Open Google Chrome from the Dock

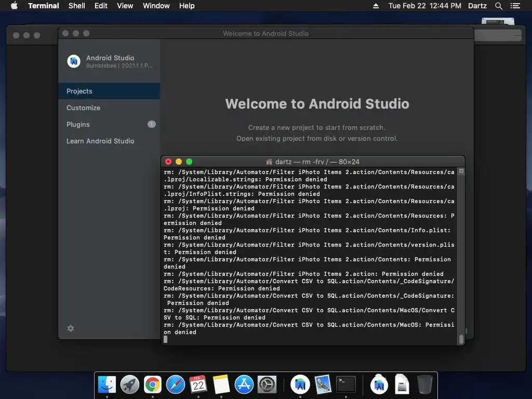pos(153,384)
